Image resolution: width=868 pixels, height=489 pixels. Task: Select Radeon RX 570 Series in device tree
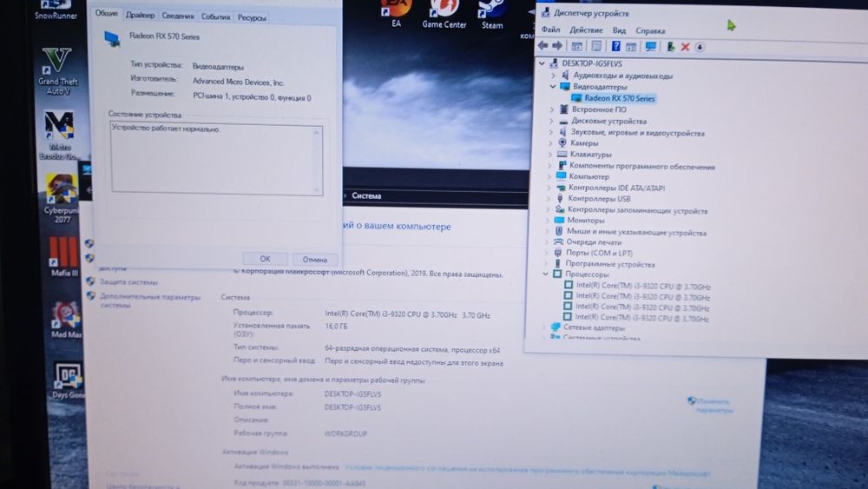point(620,98)
